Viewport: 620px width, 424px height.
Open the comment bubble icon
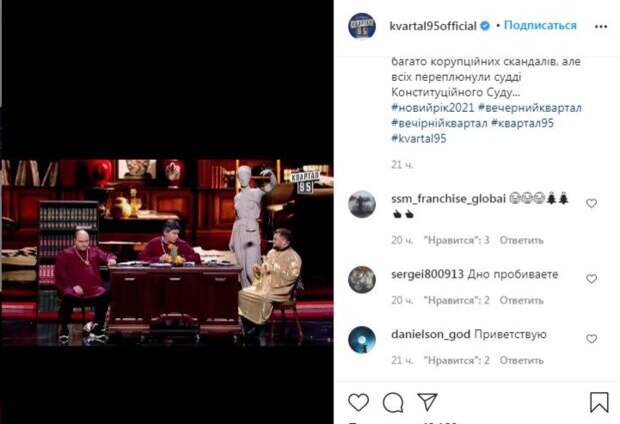pos(393,403)
